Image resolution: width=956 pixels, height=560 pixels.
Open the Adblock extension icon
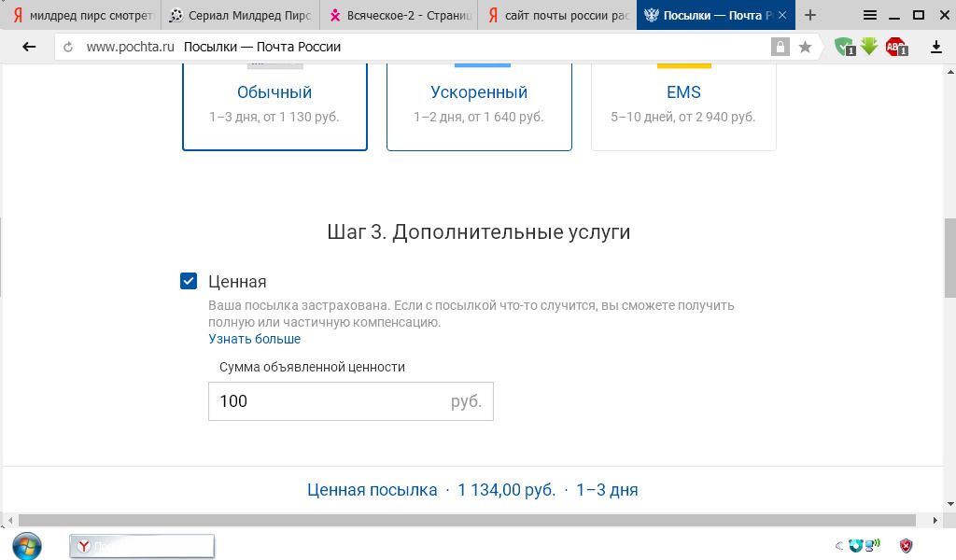tap(895, 47)
